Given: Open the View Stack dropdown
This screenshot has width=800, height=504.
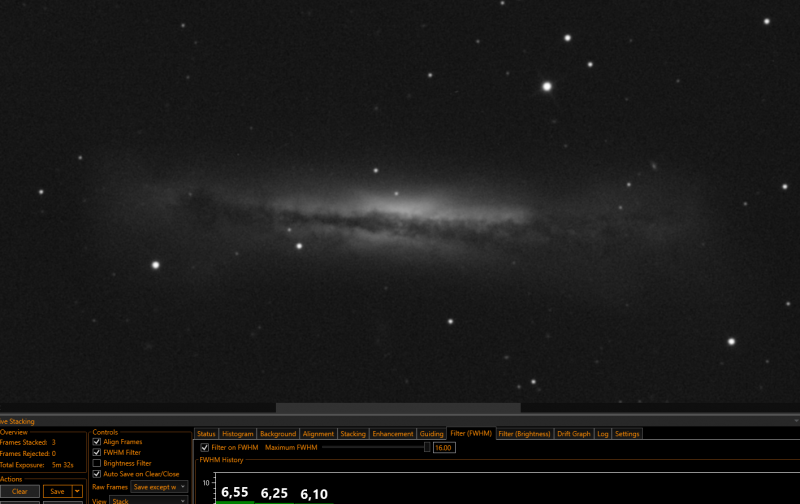Looking at the screenshot, I should point(148,500).
